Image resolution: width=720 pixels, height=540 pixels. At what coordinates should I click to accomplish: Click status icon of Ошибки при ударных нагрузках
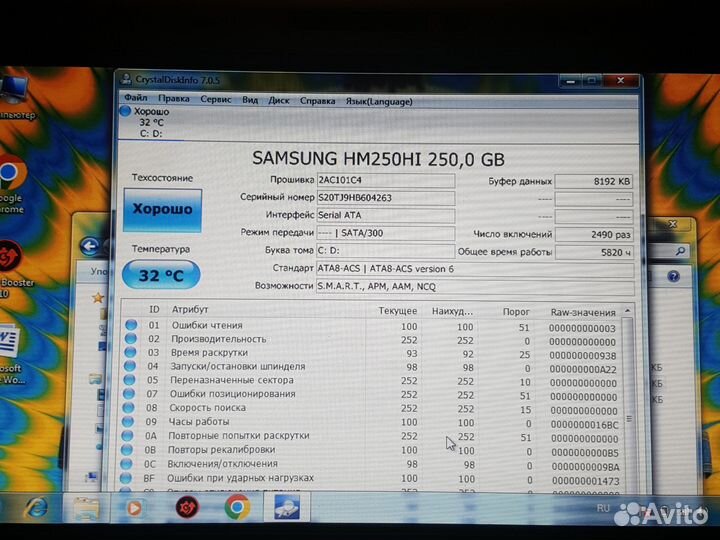coord(126,478)
